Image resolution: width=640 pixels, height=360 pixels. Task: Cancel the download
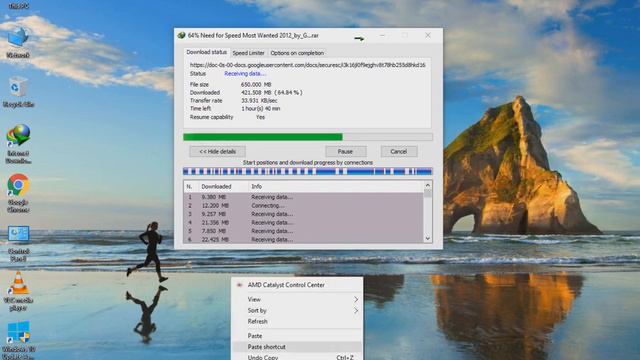pos(399,151)
